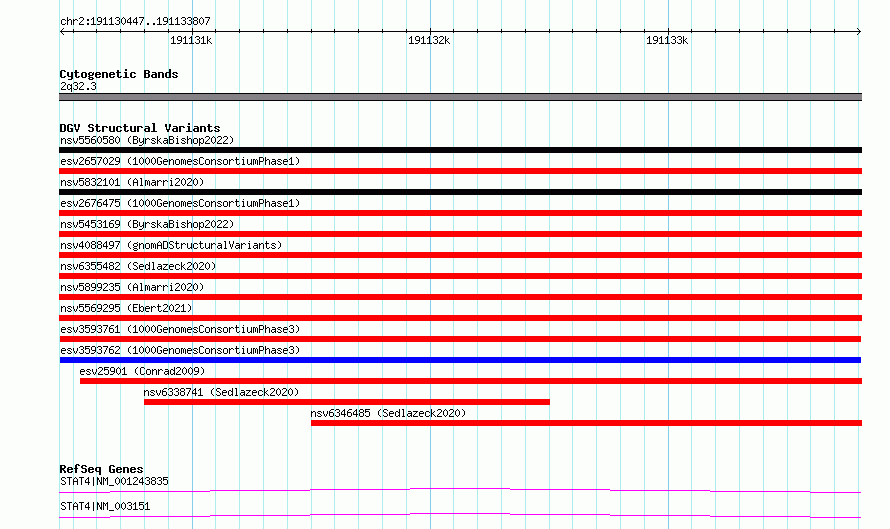Click the left arrow of the coordinate ruler
Image resolution: width=890 pixels, height=529 pixels.
click(x=62, y=31)
